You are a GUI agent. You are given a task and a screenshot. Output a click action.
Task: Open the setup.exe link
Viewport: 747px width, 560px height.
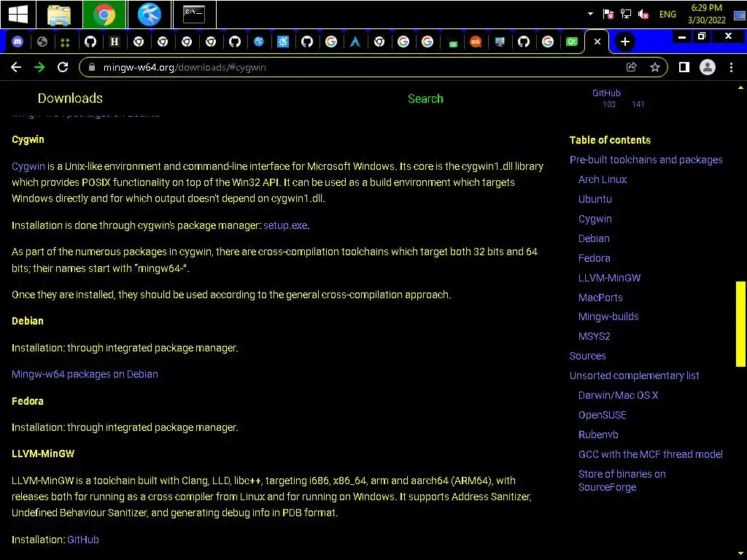pyautogui.click(x=285, y=225)
